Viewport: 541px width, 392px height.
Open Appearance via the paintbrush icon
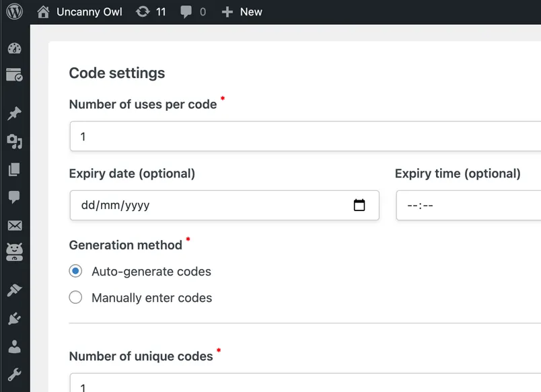pyautogui.click(x=14, y=290)
